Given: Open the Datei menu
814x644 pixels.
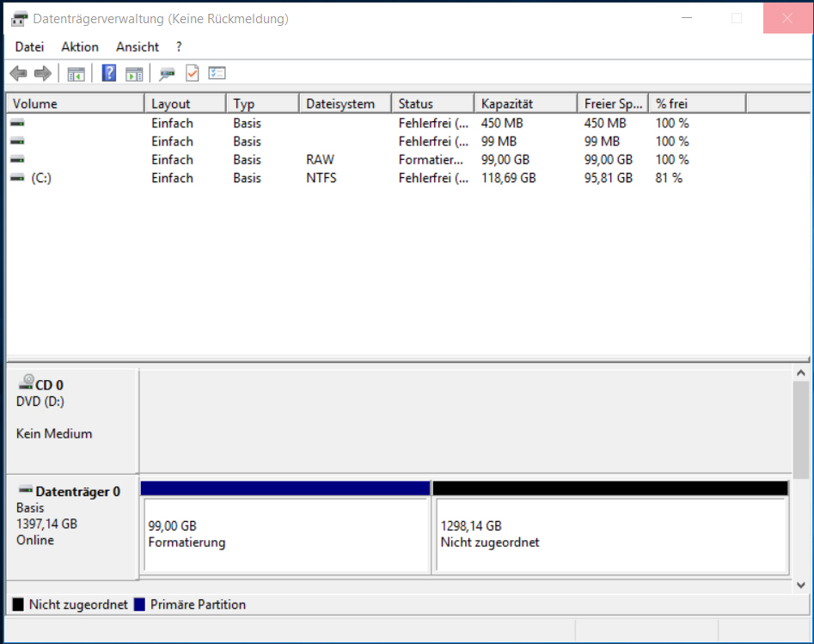Looking at the screenshot, I should click(29, 46).
